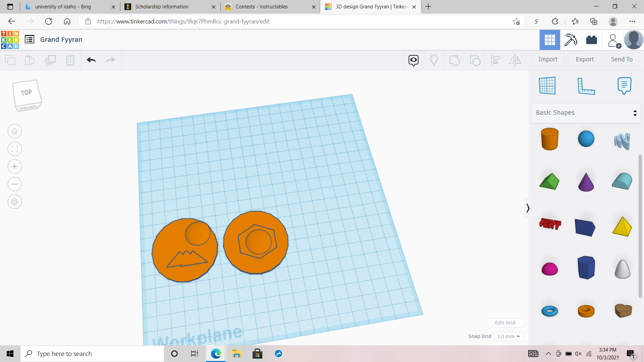
Task: Expand the Basic Shapes dropdown
Action: [x=587, y=112]
